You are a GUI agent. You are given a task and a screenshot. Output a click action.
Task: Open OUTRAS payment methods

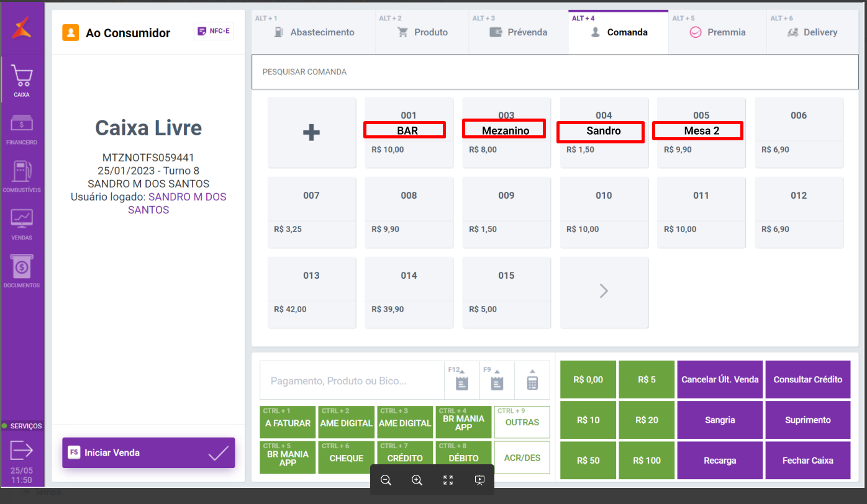coord(522,422)
